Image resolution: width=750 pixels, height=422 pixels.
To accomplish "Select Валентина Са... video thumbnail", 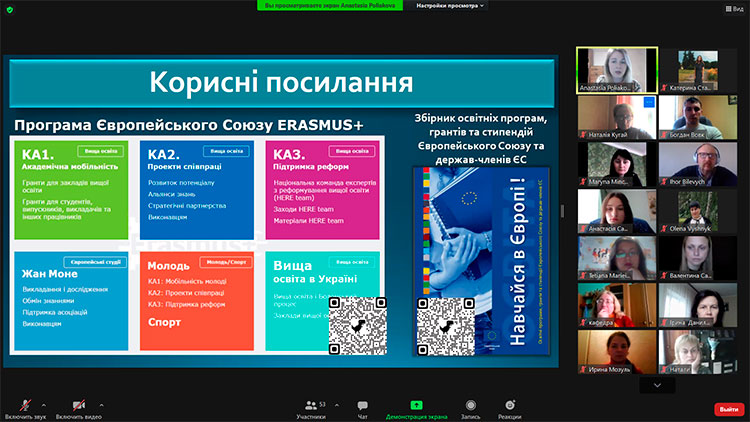I will pyautogui.click(x=698, y=258).
